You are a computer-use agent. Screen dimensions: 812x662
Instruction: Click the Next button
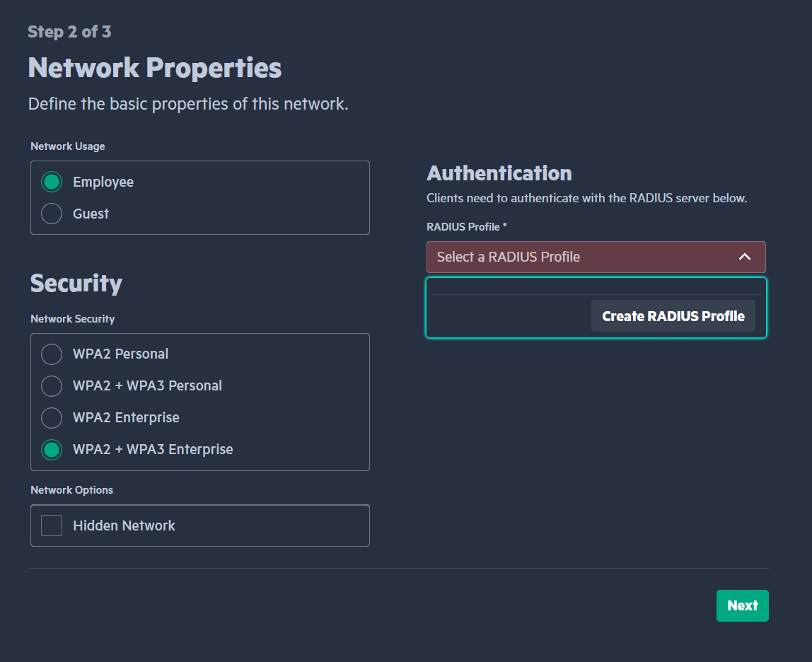pos(742,605)
